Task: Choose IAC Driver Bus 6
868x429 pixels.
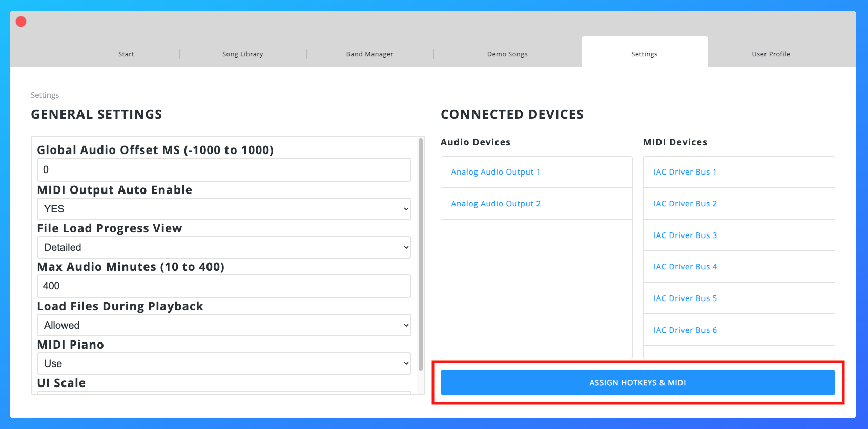Action: click(685, 330)
